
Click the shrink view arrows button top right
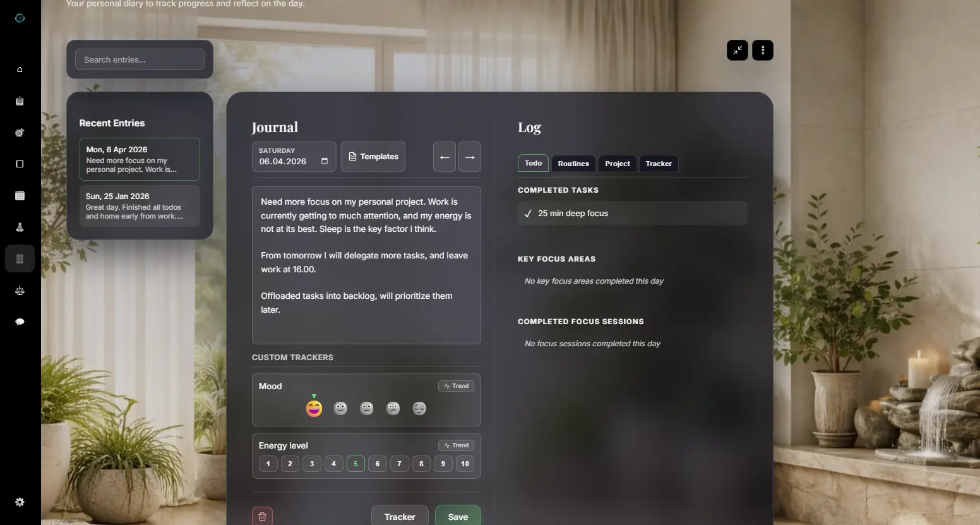(737, 50)
